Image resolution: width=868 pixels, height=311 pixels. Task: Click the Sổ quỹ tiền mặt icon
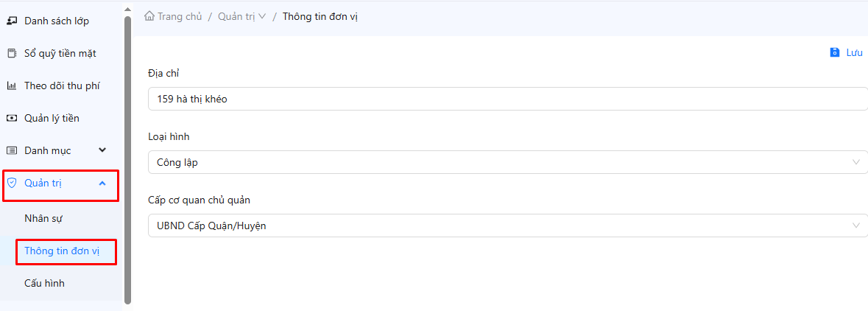tap(11, 53)
